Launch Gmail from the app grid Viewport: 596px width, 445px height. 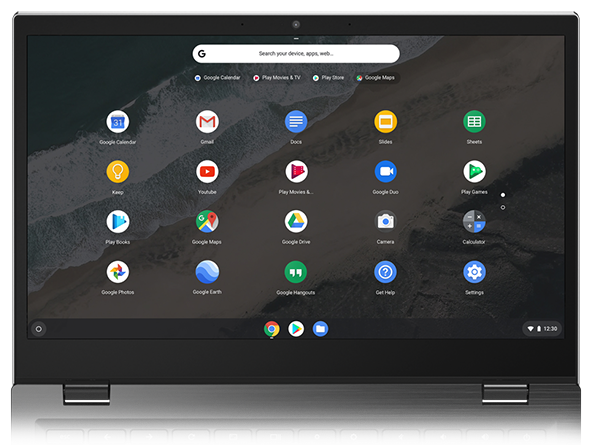(x=207, y=122)
